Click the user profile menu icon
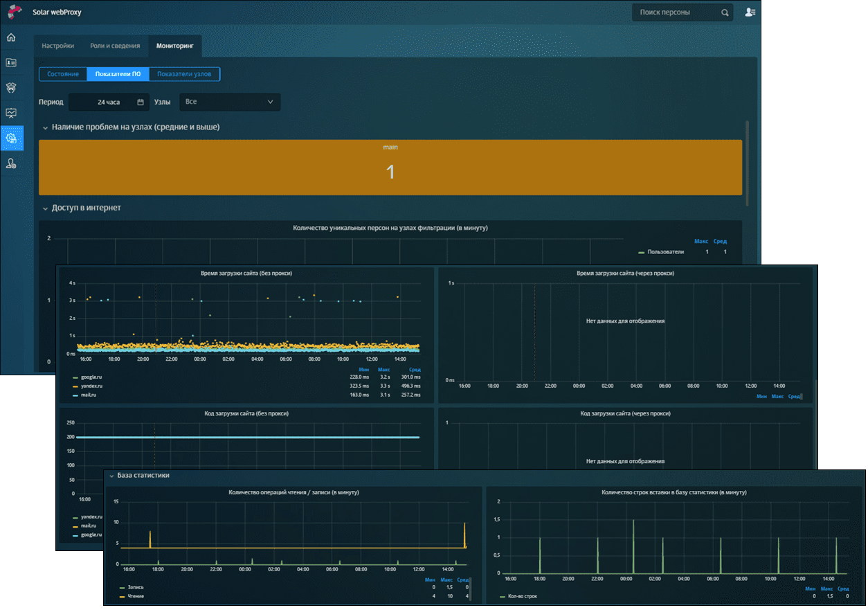 [x=750, y=12]
